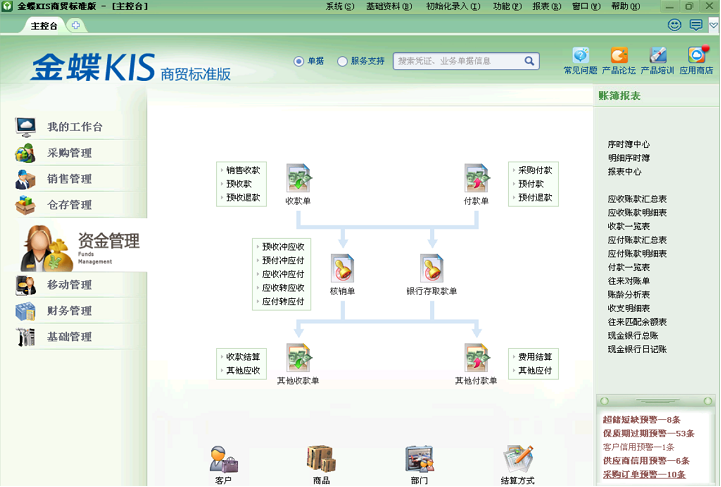The height and width of the screenshot is (487, 721).
Task: Open the 窗口(W) menu
Action: (586, 6)
